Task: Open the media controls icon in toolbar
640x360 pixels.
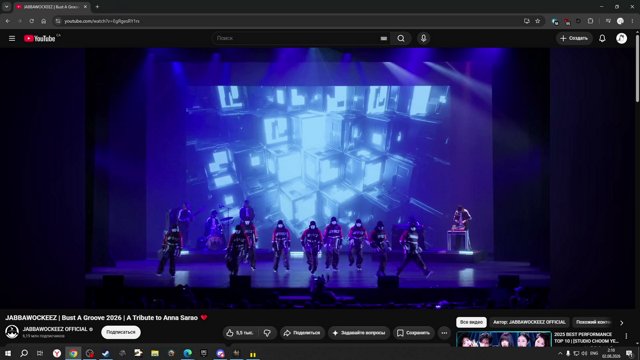Action: (608, 21)
